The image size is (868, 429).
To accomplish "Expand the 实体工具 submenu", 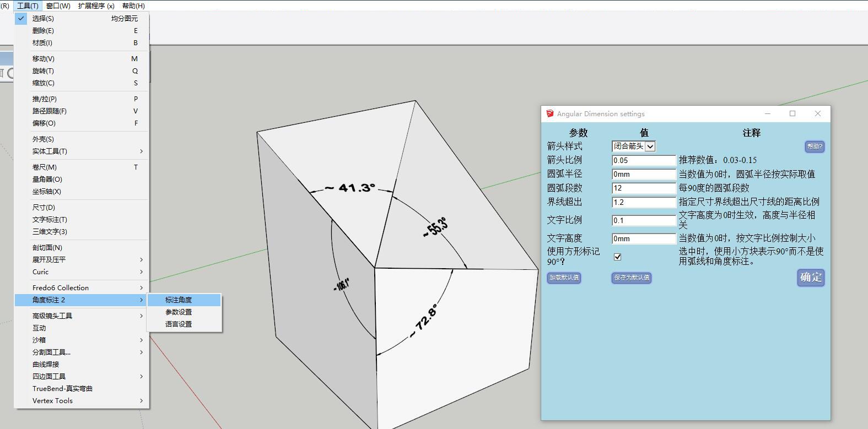I will tap(82, 151).
